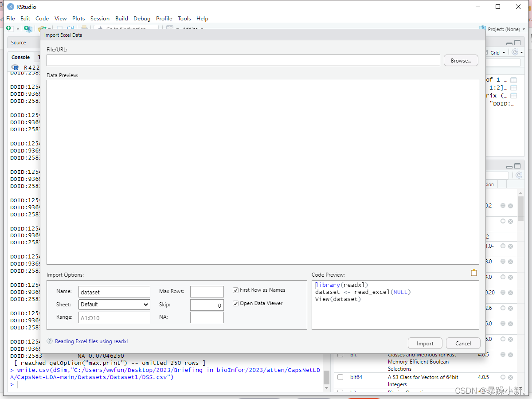Click the Browse... button
532x399 pixels.
coord(461,61)
